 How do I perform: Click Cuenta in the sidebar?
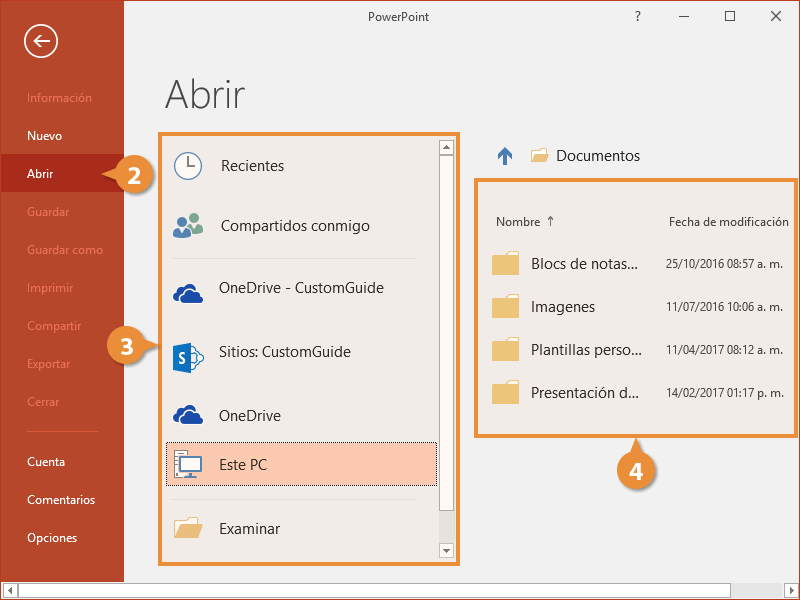pos(46,462)
